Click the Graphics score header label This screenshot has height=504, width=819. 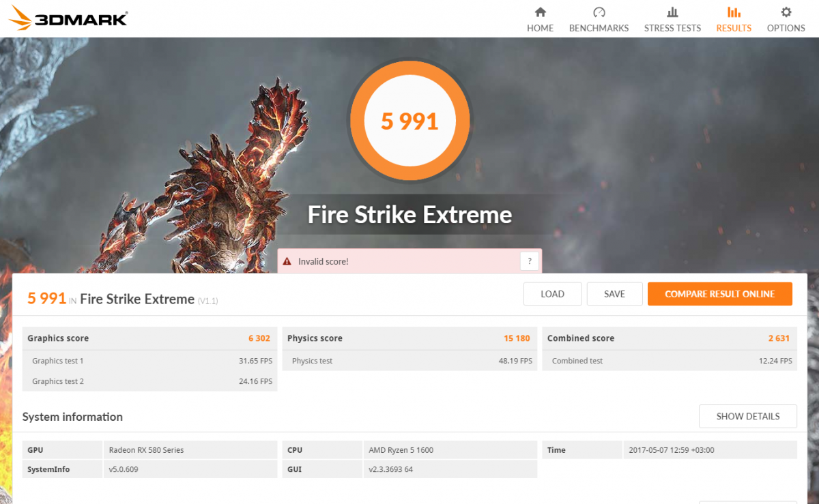click(58, 338)
